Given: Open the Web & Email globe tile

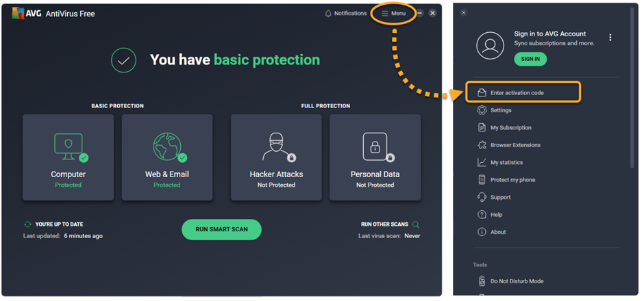Looking at the screenshot, I should point(166,157).
